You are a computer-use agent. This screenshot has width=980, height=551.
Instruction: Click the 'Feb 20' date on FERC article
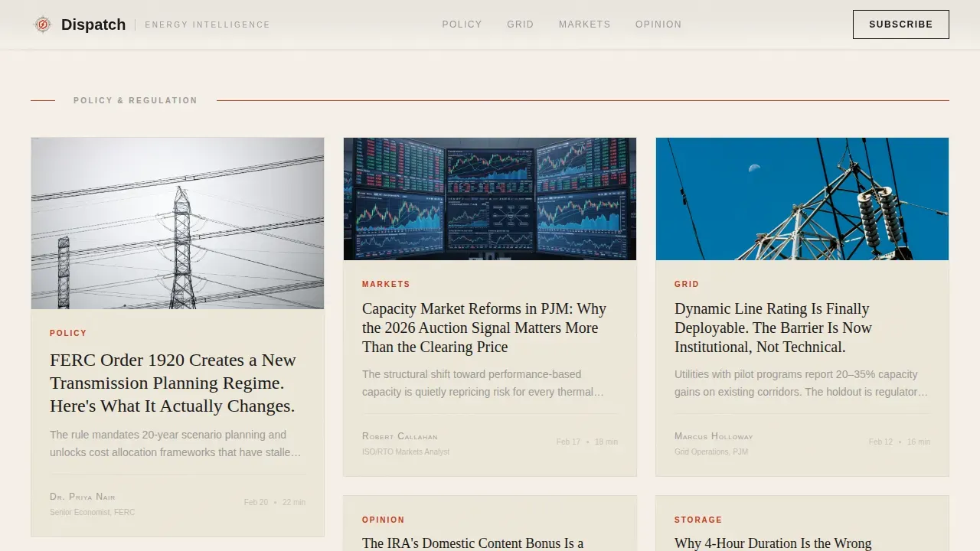coord(256,503)
